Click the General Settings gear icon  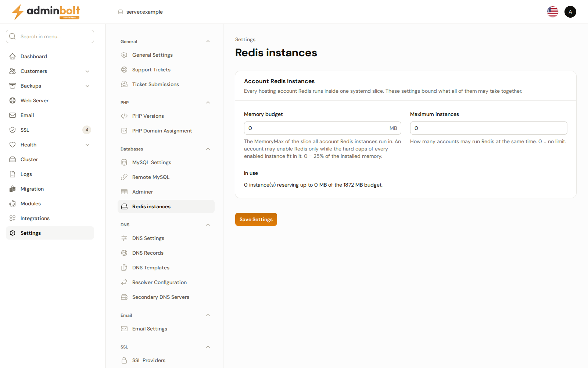tap(124, 55)
